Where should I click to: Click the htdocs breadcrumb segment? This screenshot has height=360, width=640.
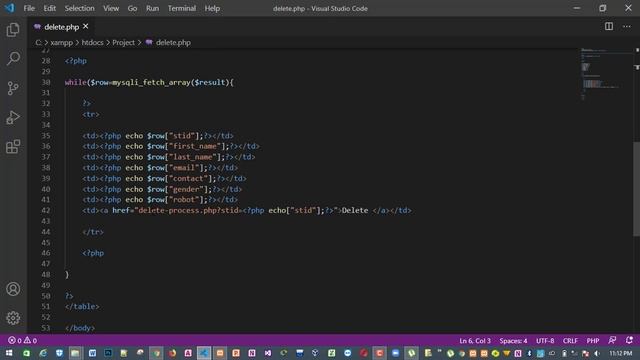[x=92, y=42]
